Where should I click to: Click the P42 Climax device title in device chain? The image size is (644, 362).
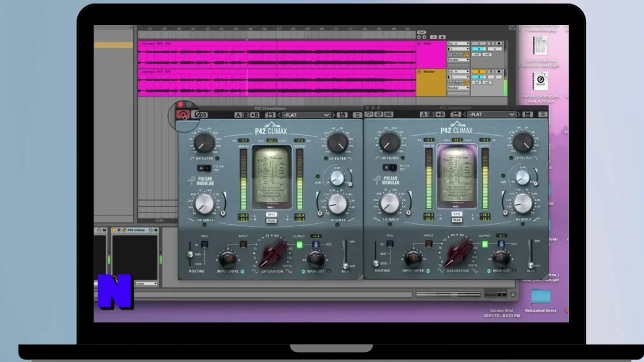[136, 230]
